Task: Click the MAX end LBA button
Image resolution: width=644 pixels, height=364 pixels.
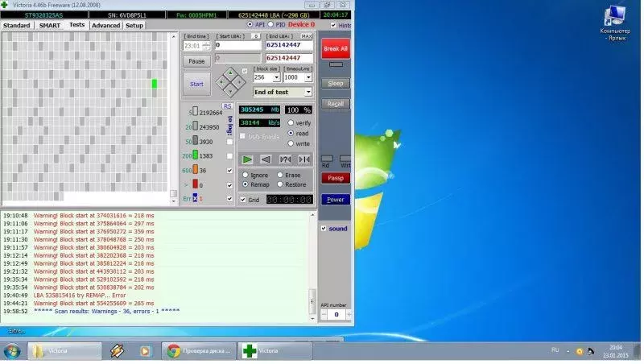Action: point(307,36)
